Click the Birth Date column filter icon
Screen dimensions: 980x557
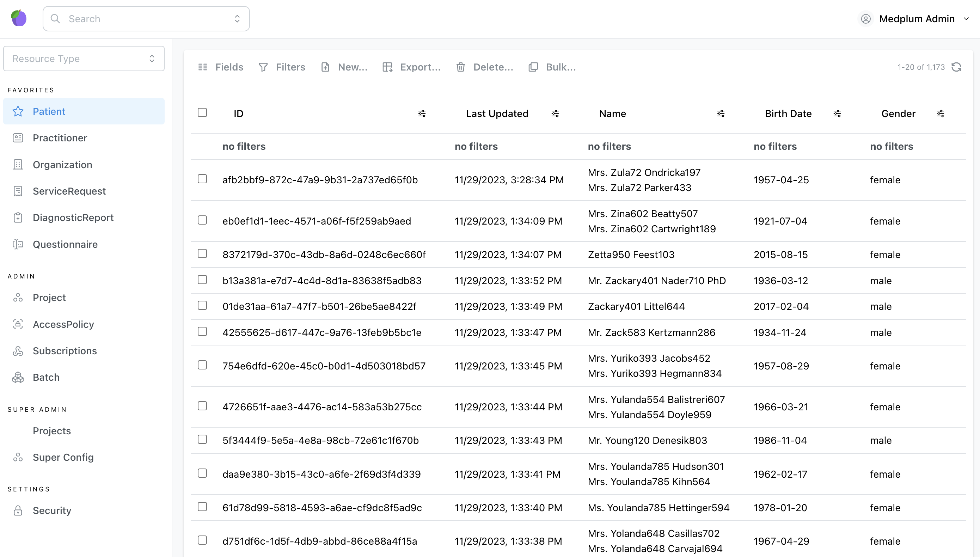tap(837, 113)
